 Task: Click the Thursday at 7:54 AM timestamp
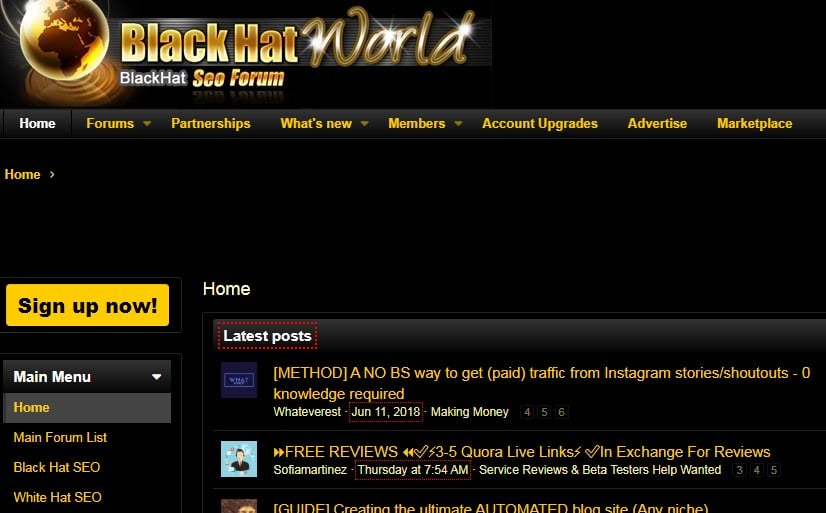coord(413,470)
